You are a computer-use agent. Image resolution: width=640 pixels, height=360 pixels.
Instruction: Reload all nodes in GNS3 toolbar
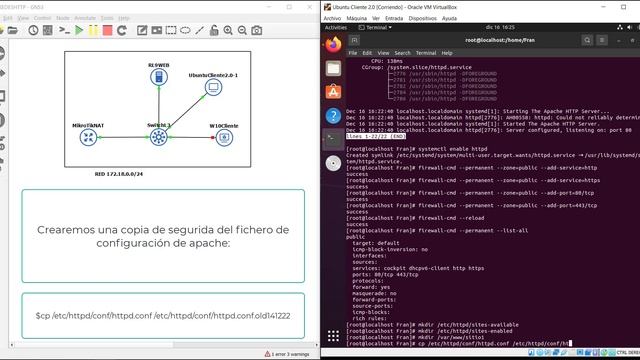[x=122, y=30]
